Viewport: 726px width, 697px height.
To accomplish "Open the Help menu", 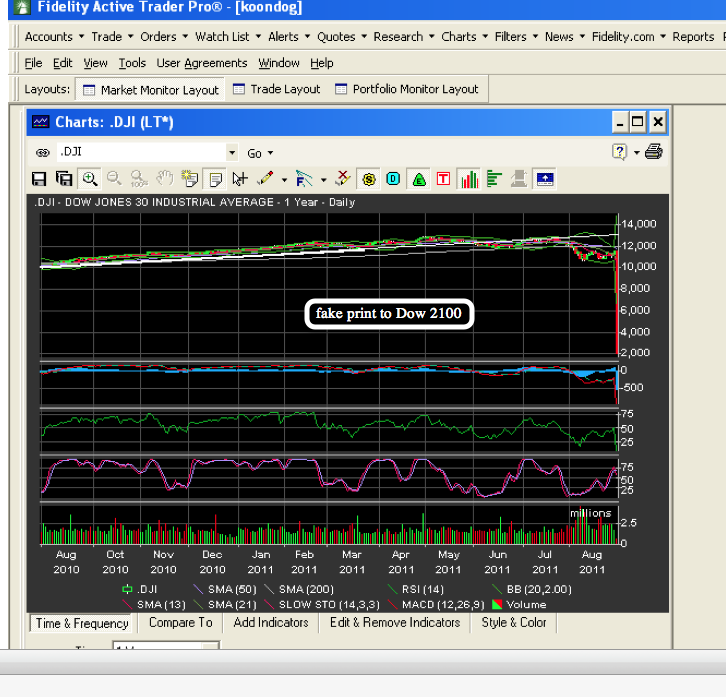I will (322, 63).
